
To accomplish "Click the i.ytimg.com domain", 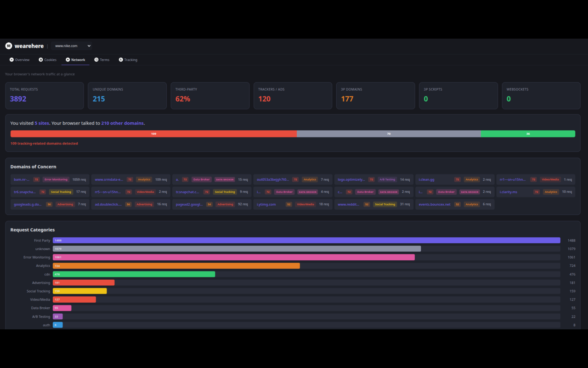I will (x=266, y=204).
